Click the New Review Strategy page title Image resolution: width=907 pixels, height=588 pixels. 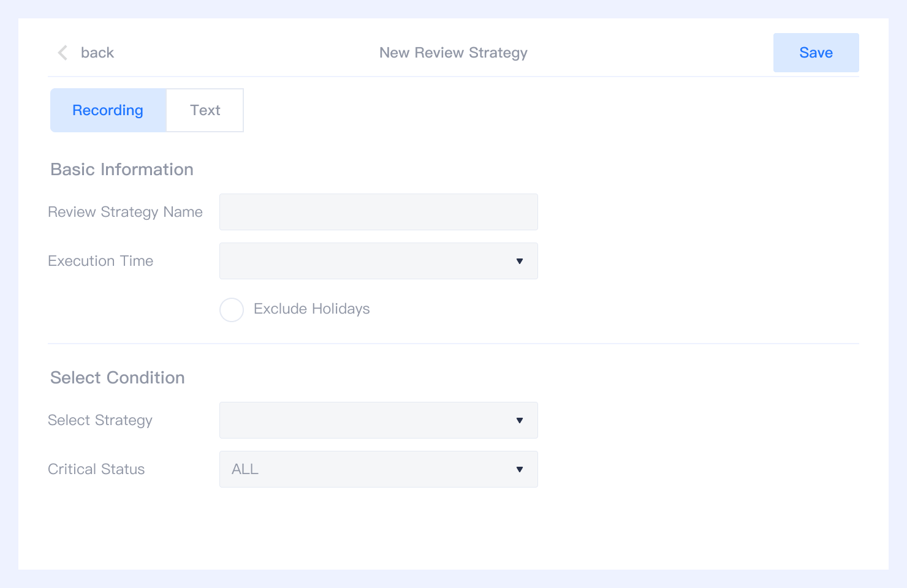tap(453, 53)
